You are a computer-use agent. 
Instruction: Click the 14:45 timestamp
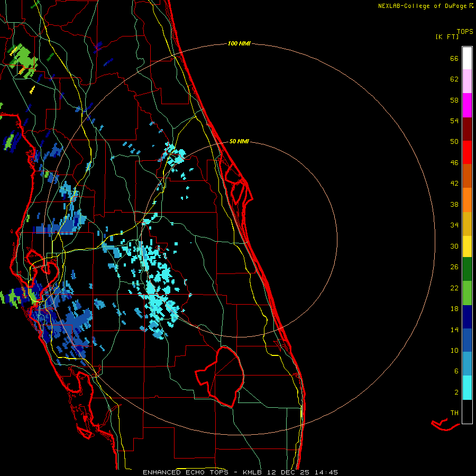(x=326, y=472)
